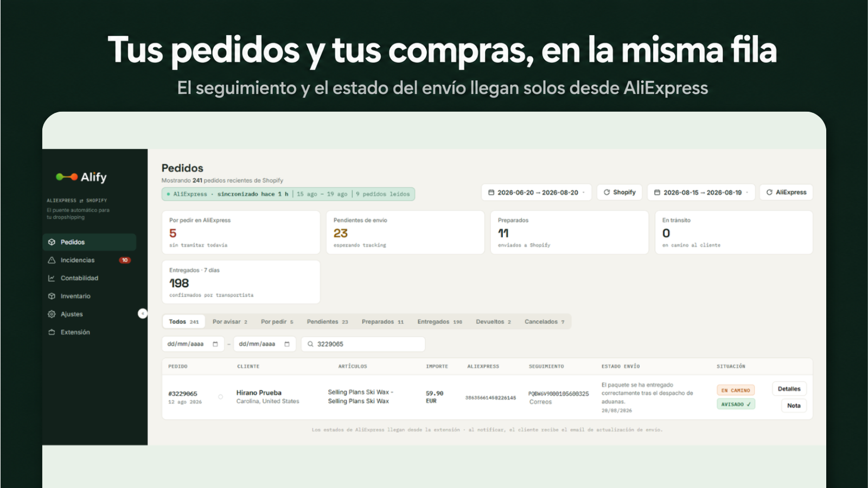Click the AliExpress sync button
The width and height of the screenshot is (868, 488).
(x=786, y=192)
